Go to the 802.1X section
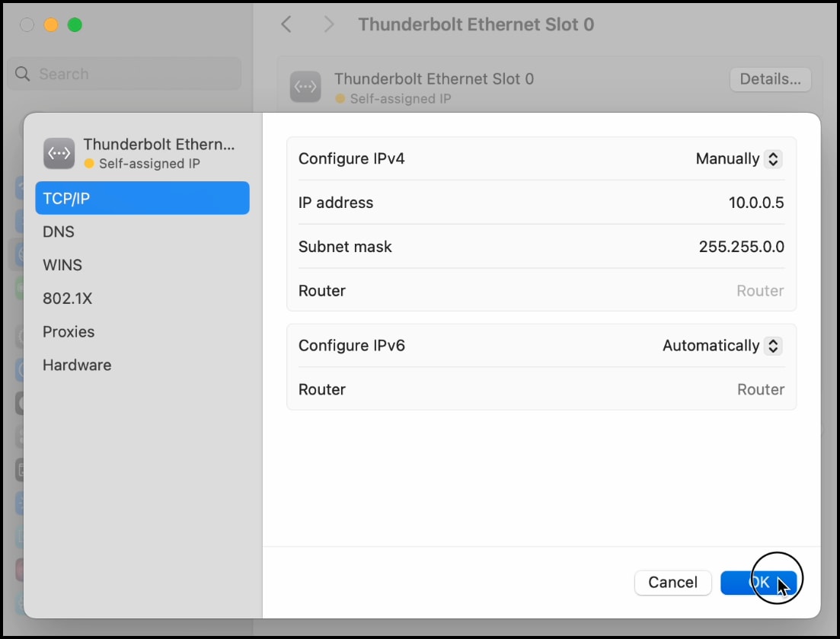Screen dimensions: 840x639 pyautogui.click(x=67, y=299)
